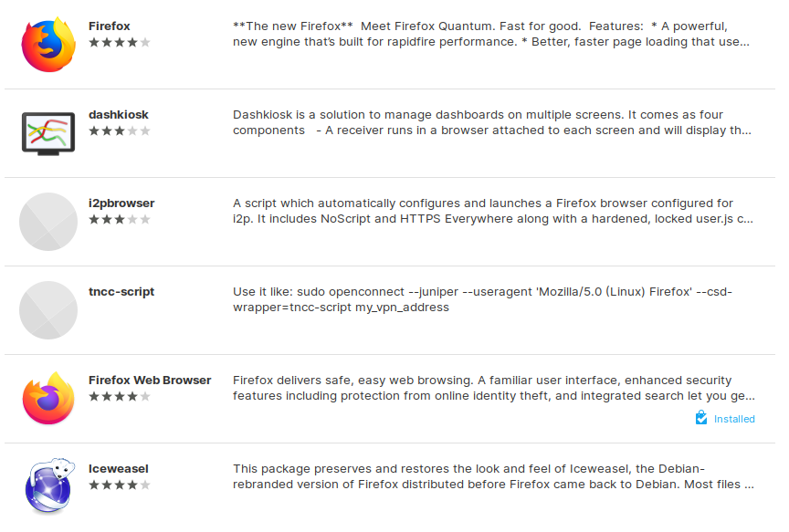The height and width of the screenshot is (532, 789).
Task: Click the Iceweasel globe icon
Action: pyautogui.click(x=47, y=486)
